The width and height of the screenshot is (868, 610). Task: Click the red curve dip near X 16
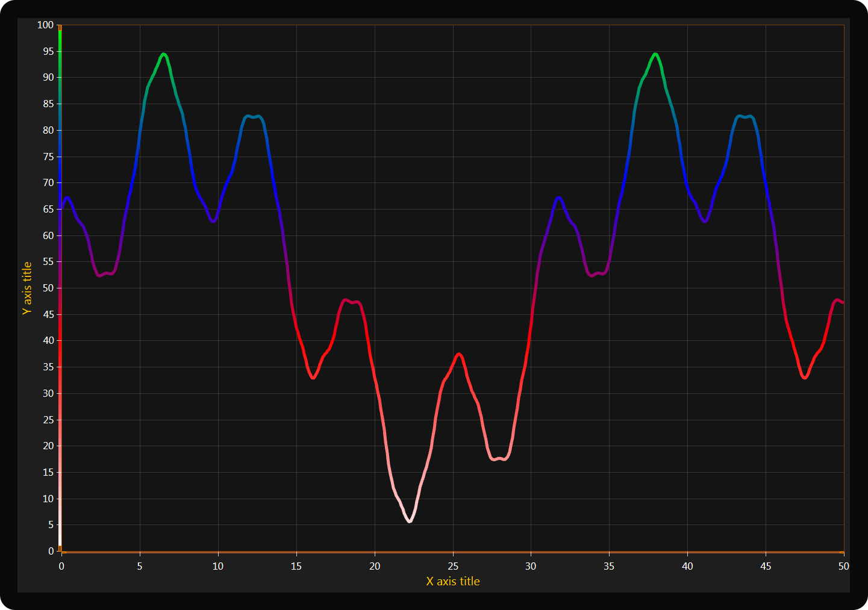[x=313, y=378]
